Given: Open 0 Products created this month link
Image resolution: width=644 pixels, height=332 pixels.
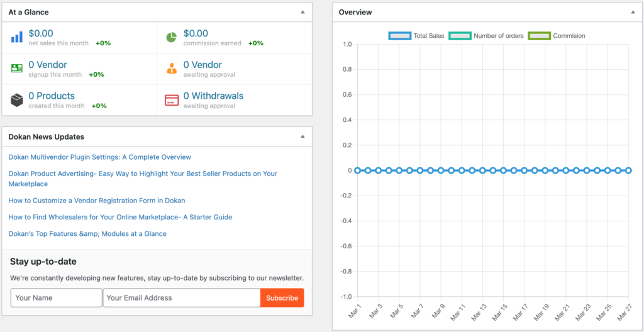Looking at the screenshot, I should 52,96.
